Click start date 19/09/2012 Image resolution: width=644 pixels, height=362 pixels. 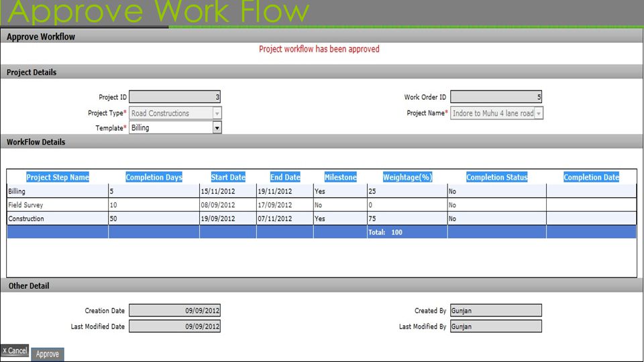pyautogui.click(x=217, y=219)
